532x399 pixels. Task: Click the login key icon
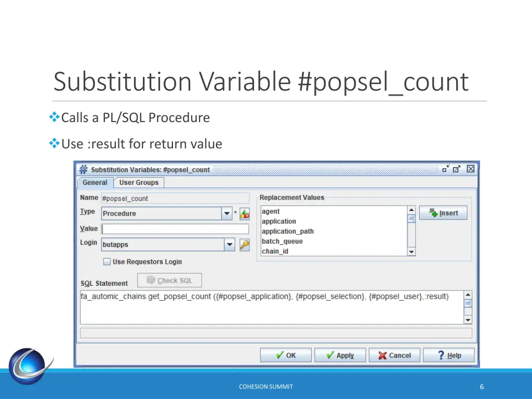[x=244, y=245]
